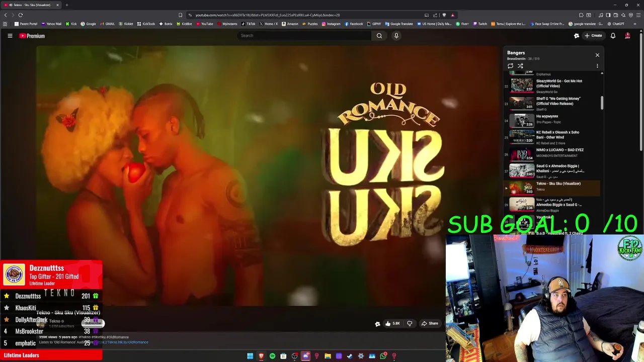Image resolution: width=644 pixels, height=362 pixels.
Task: Click the Create button in YouTube header
Action: (x=593, y=36)
